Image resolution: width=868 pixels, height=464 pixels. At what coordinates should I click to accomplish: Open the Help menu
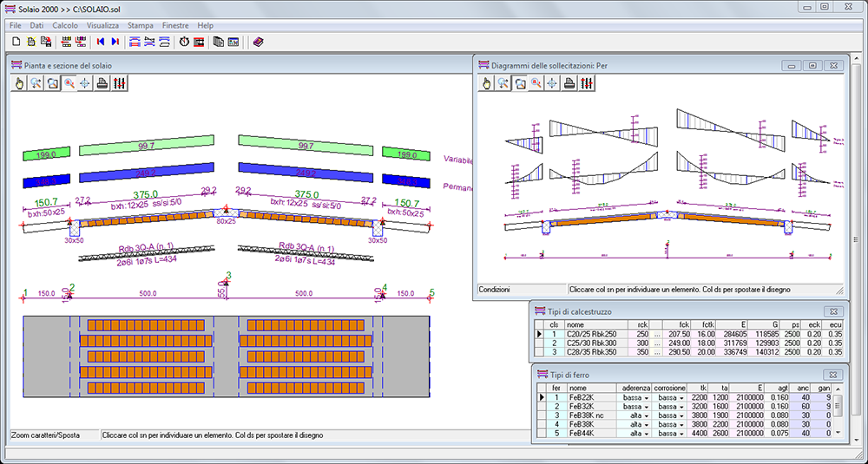point(206,25)
